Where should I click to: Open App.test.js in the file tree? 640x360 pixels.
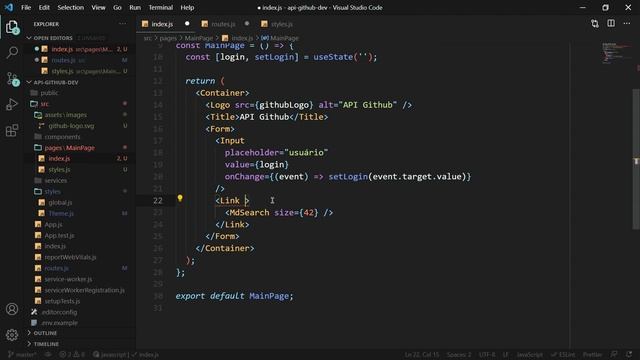coord(60,236)
